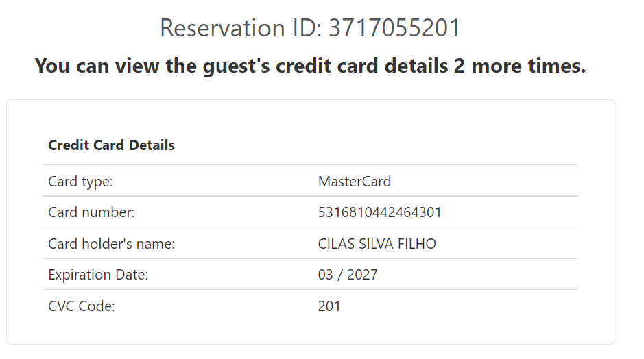Click the remaining credit card views notice

pos(310,66)
